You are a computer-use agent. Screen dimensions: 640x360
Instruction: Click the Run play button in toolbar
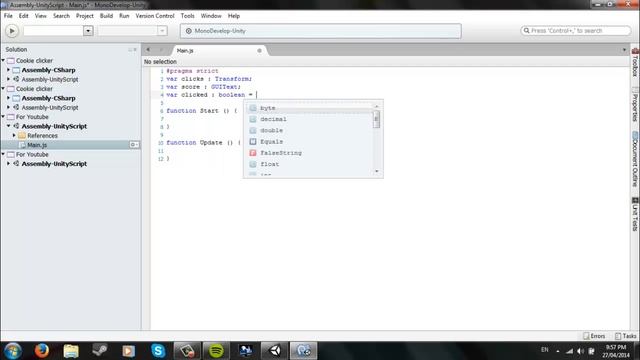(12, 31)
